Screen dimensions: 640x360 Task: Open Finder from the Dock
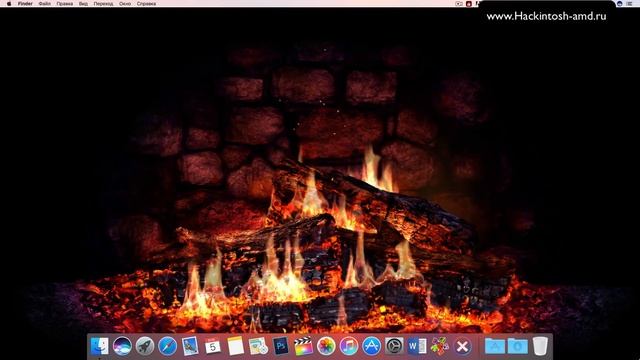(99, 347)
